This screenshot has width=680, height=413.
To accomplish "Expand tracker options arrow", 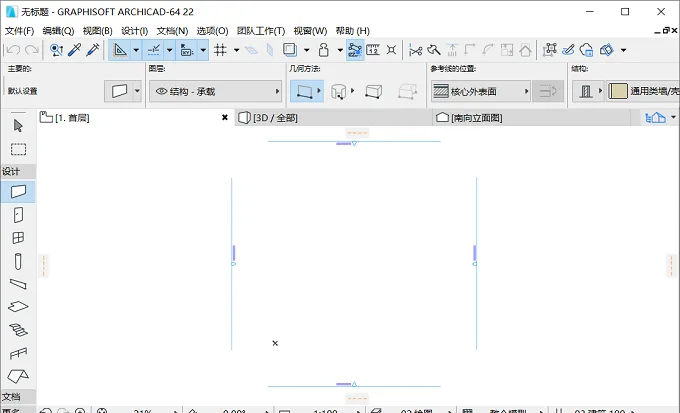I will pyautogui.click(x=203, y=50).
